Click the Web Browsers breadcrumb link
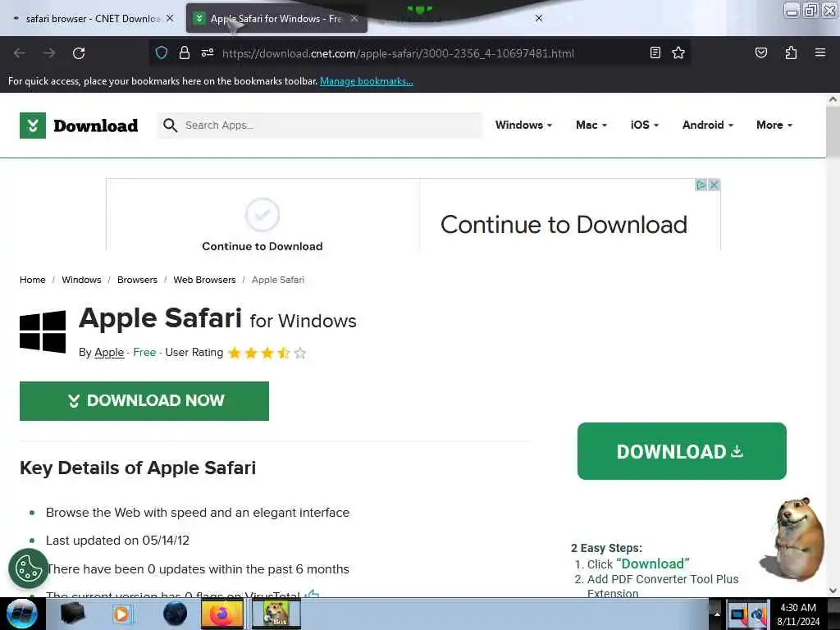 [x=204, y=280]
